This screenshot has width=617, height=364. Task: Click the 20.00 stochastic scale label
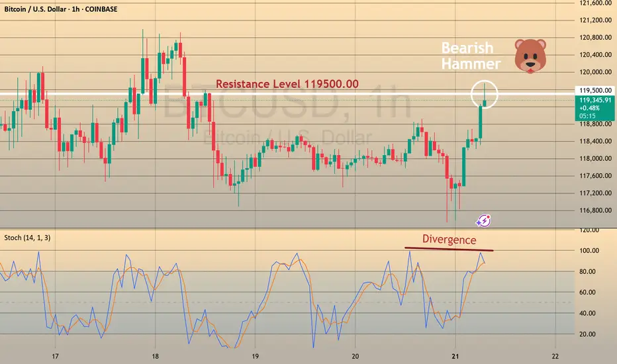pos(587,334)
